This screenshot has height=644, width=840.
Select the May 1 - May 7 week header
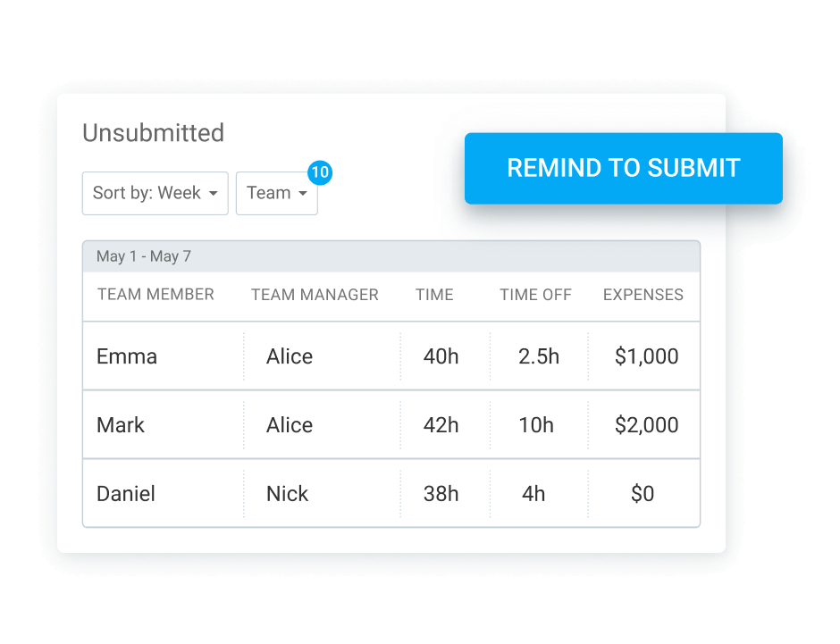(144, 256)
